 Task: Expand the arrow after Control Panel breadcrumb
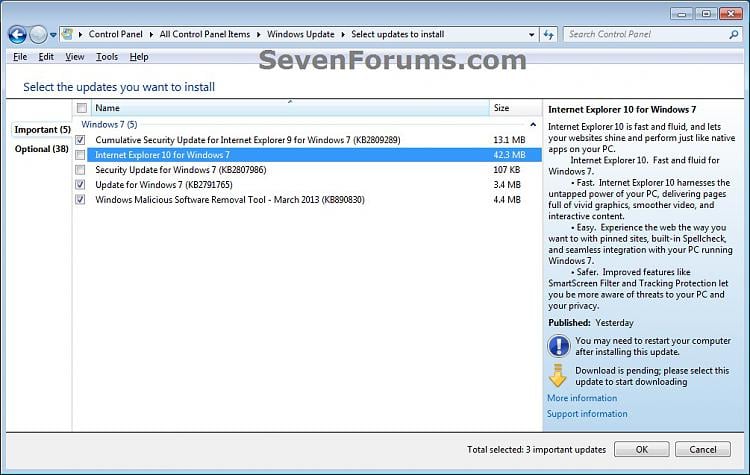pyautogui.click(x=151, y=34)
